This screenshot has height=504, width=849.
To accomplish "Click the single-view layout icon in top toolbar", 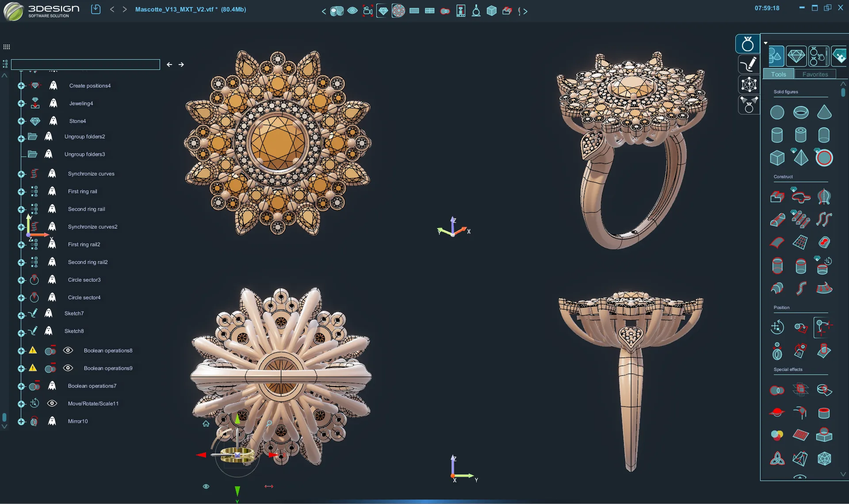I will (x=414, y=11).
